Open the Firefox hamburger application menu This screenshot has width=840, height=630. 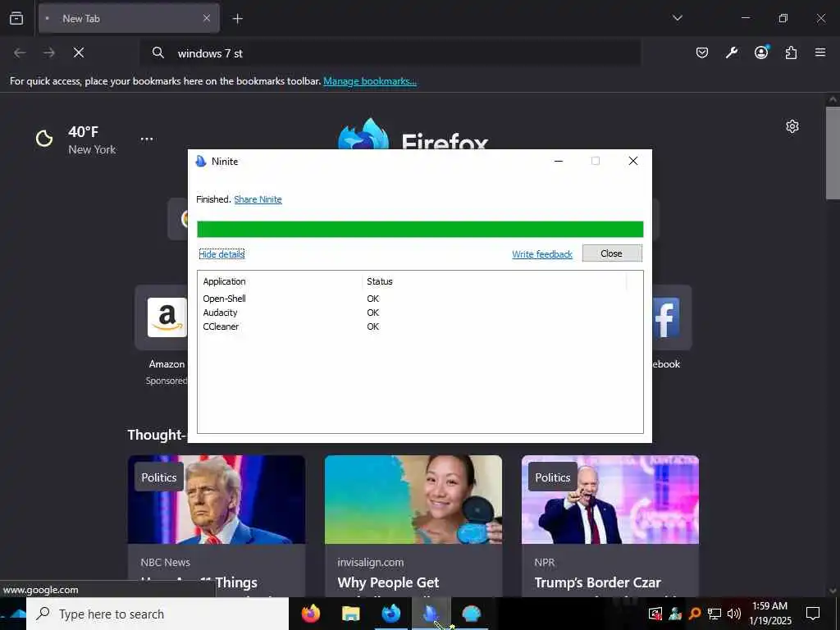pyautogui.click(x=820, y=52)
